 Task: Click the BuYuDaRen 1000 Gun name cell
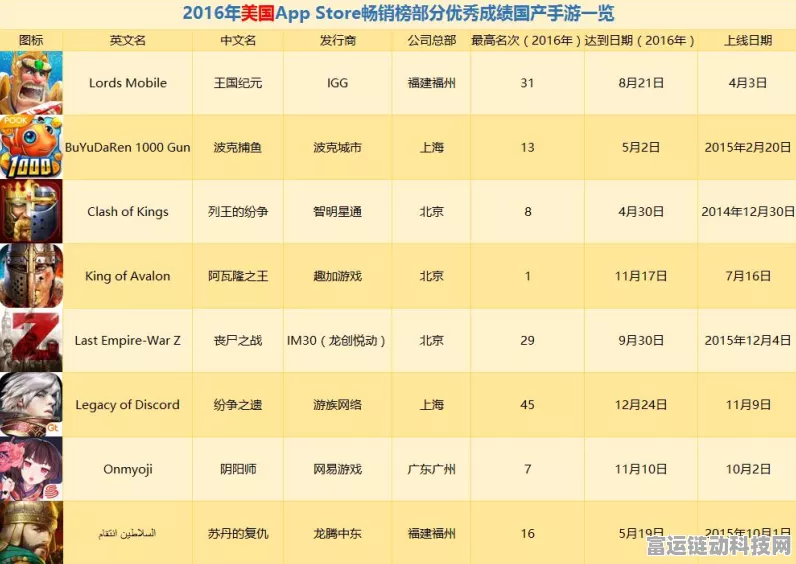(127, 147)
